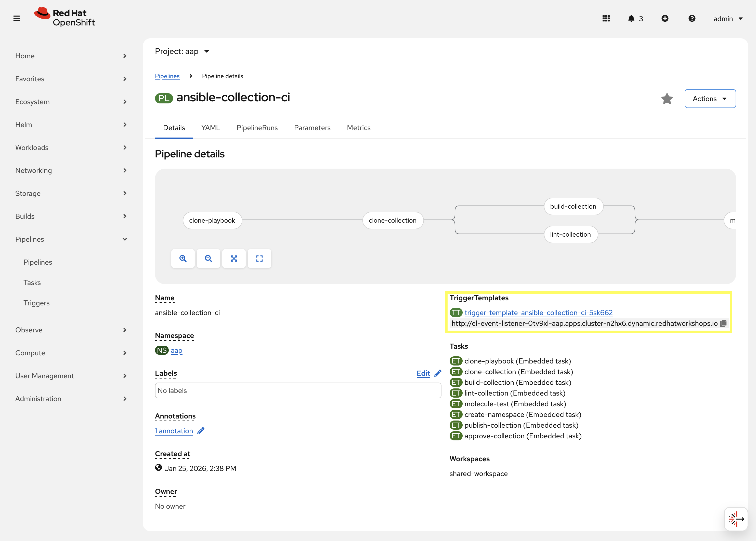The image size is (756, 541).
Task: Expand pipeline view to fullscreen
Action: (259, 259)
